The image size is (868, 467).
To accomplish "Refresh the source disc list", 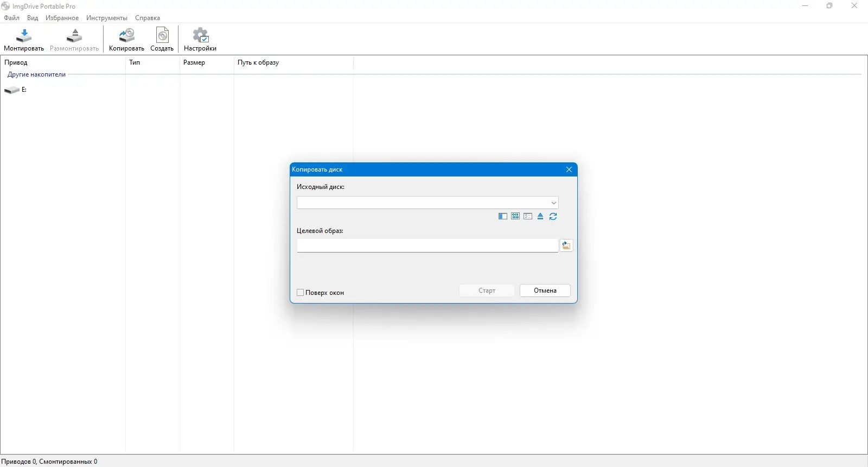I will (x=553, y=216).
